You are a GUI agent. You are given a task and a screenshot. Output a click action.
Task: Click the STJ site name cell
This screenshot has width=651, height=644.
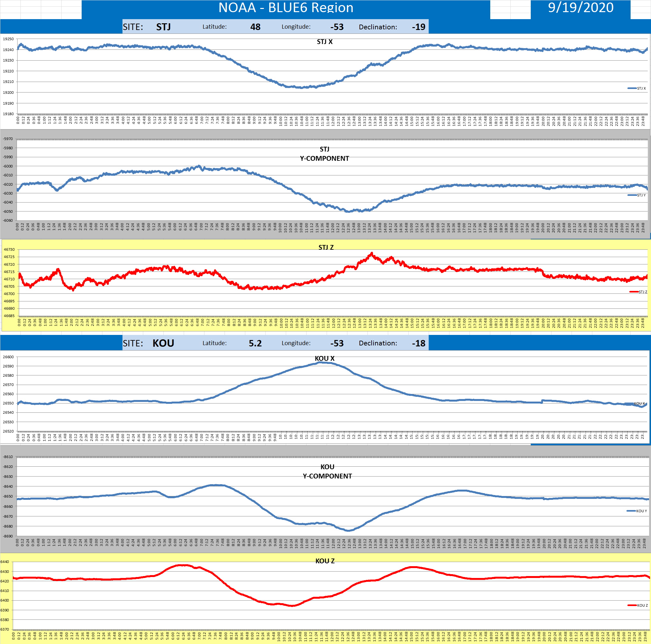(163, 27)
